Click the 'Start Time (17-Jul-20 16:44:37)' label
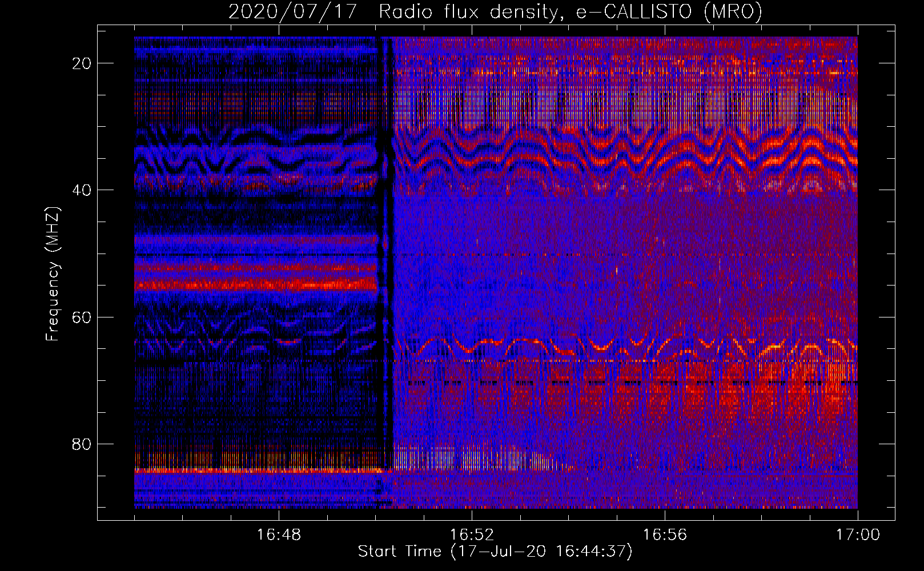 (495, 552)
